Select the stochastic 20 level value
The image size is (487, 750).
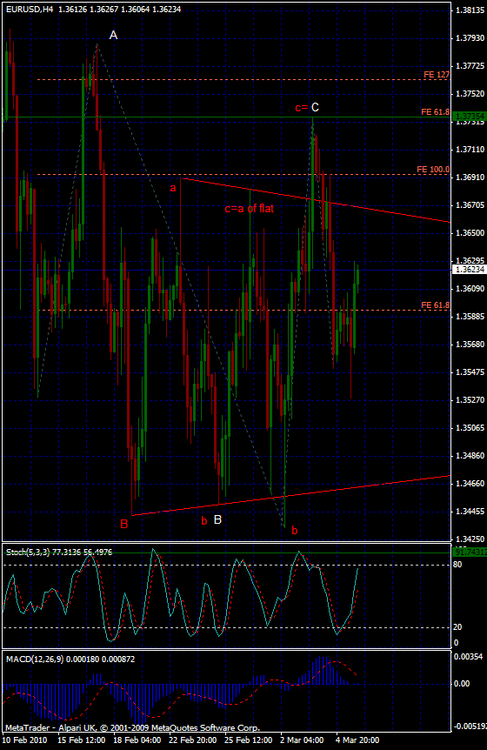(457, 627)
